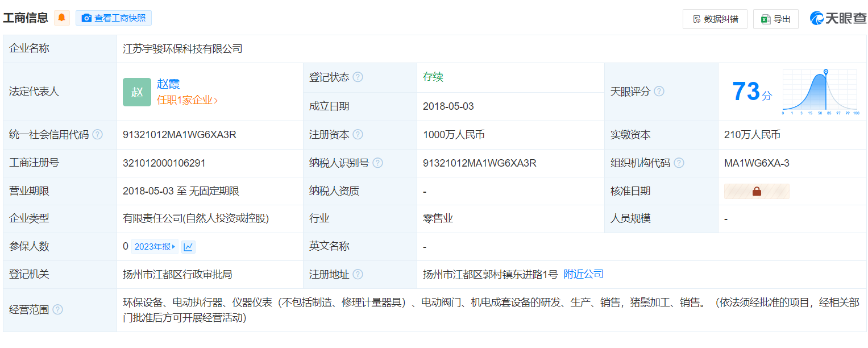The height and width of the screenshot is (348, 868).
Task: Select taxpayer ID value 91321012MA1WG6XA3R
Action: (x=480, y=163)
